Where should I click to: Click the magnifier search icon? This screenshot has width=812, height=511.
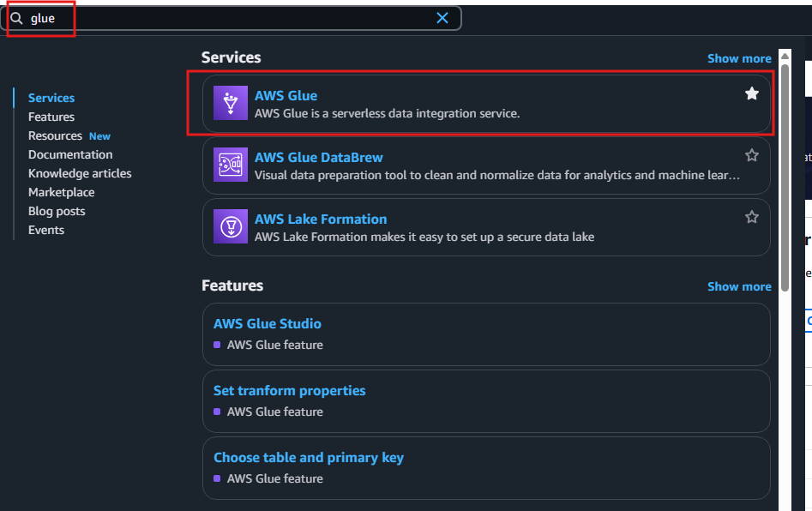[16, 19]
